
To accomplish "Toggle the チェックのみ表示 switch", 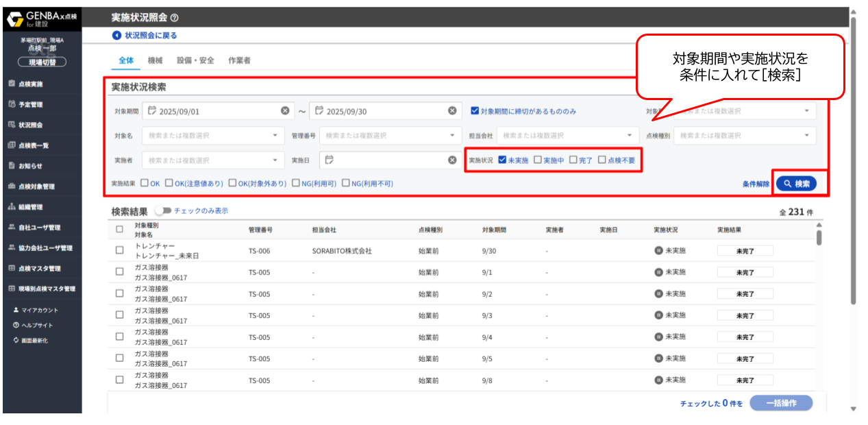I will click(163, 211).
